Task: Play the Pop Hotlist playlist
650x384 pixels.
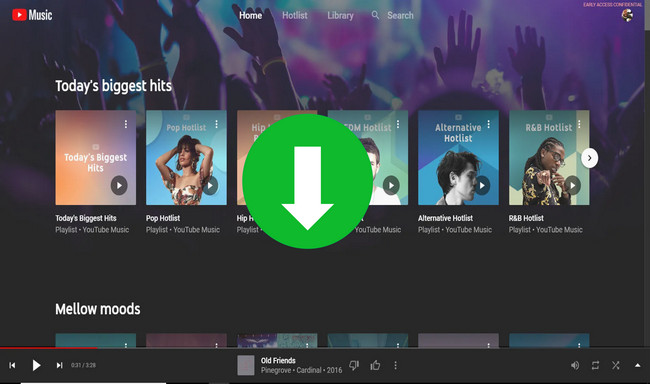Action: click(x=210, y=185)
